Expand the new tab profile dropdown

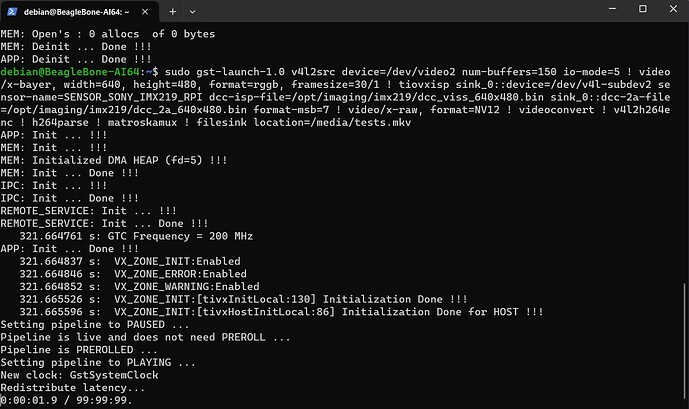pyautogui.click(x=192, y=12)
